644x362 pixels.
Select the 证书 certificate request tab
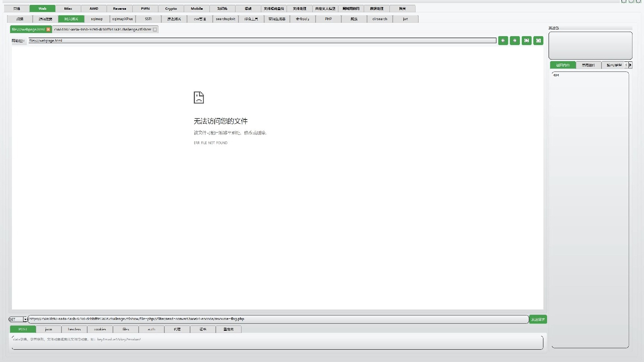pyautogui.click(x=203, y=329)
